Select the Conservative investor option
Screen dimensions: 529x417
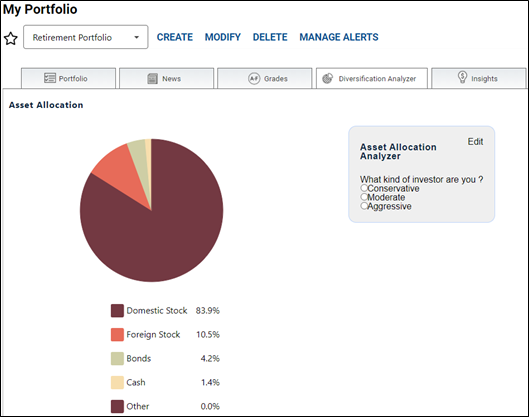pos(363,188)
